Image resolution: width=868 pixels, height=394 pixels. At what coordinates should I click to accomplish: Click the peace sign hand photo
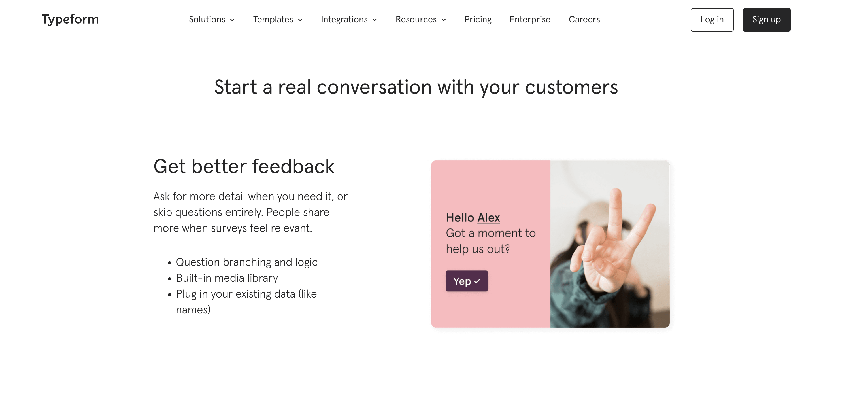pos(610,244)
